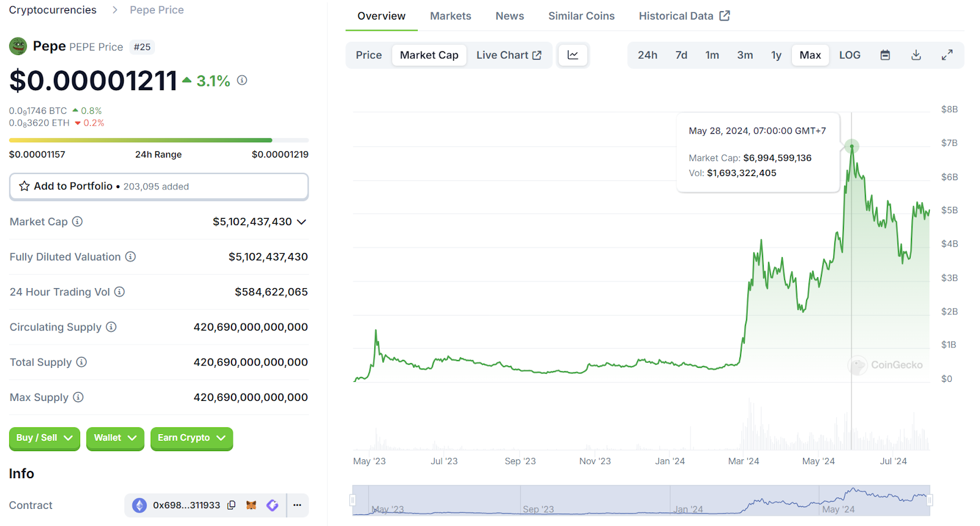Image resolution: width=980 pixels, height=526 pixels.
Task: Click the highlighted May 28 peak data point
Action: click(851, 147)
